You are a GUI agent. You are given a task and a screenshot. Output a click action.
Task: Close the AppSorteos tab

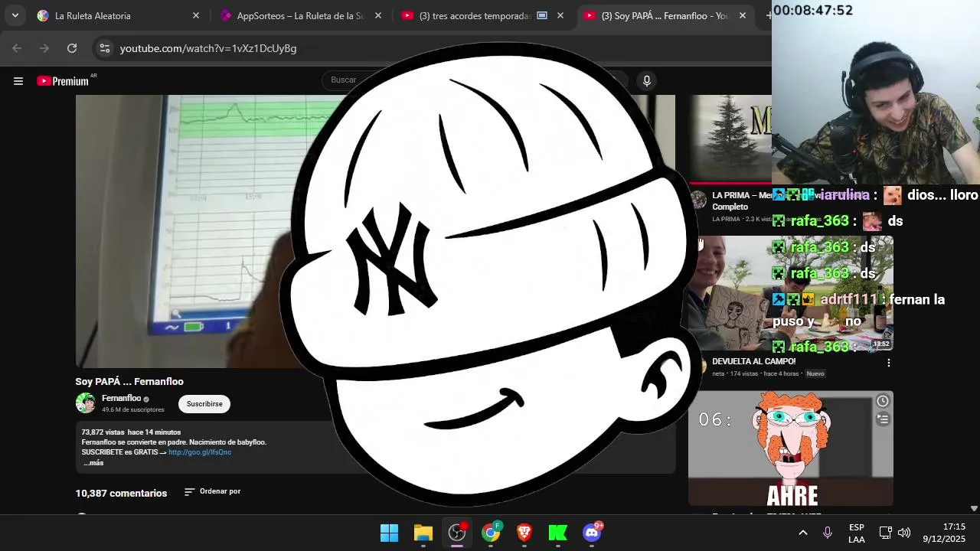377,15
